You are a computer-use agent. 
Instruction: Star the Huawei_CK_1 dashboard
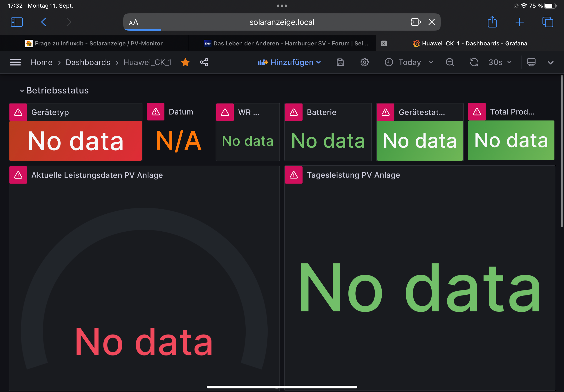pos(185,62)
